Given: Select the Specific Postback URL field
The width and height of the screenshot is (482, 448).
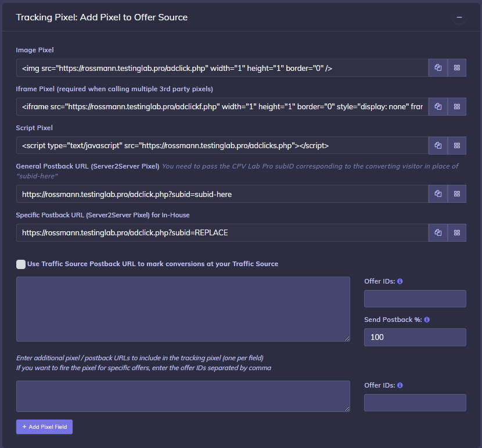Looking at the screenshot, I should coord(222,233).
